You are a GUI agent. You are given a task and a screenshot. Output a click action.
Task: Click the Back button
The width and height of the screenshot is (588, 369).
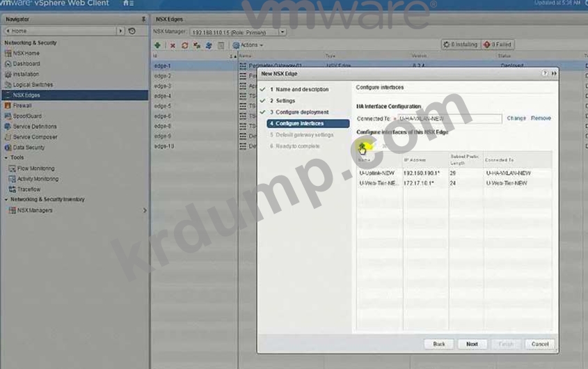pyautogui.click(x=439, y=344)
